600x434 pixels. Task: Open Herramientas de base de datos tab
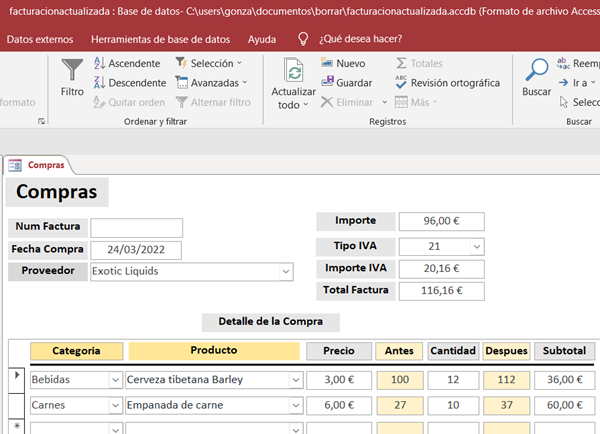coord(161,39)
